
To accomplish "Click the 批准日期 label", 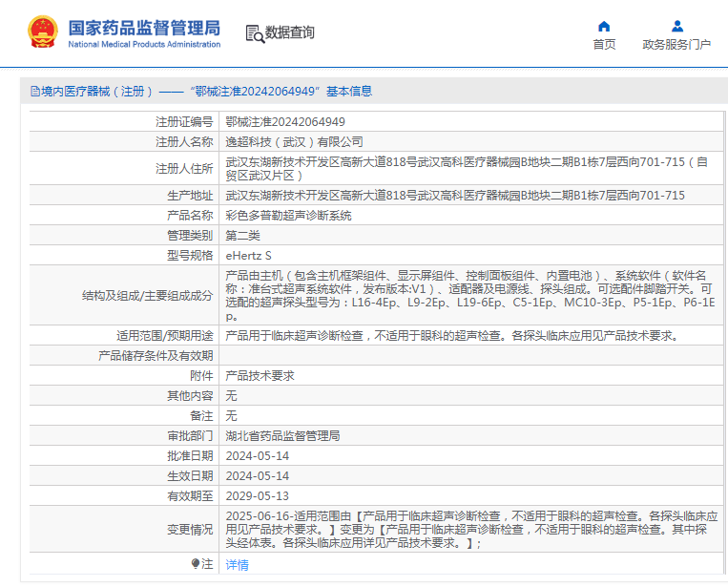I will pos(190,456).
